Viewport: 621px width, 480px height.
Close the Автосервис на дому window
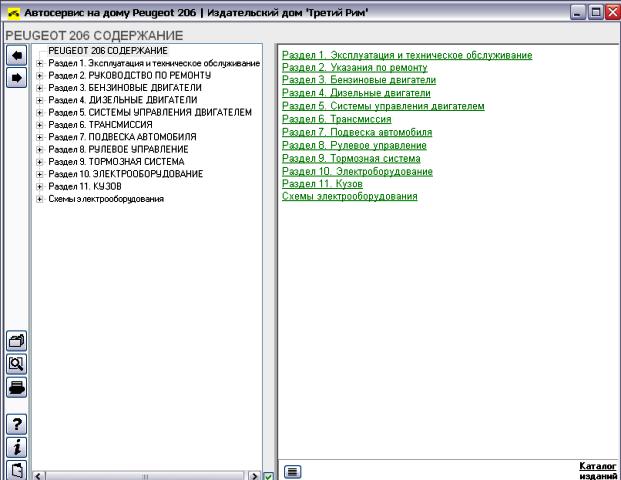tap(613, 13)
